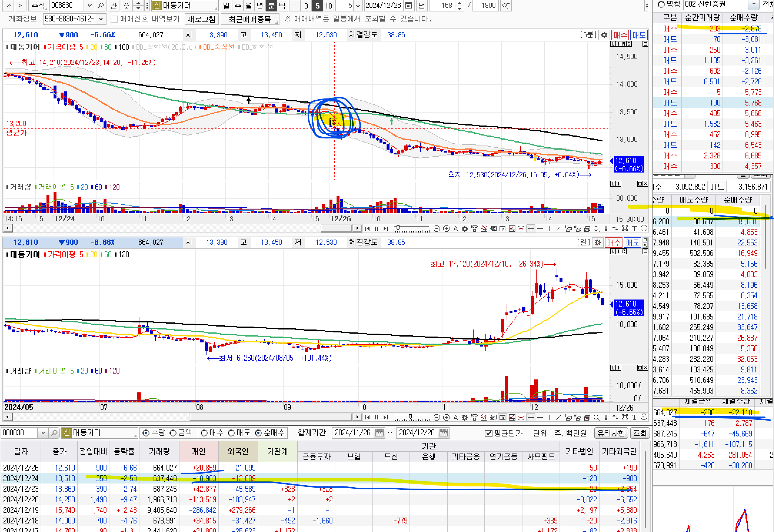
Task: Expand the account number 530-8830-4612 dropdown
Action: 101,19
